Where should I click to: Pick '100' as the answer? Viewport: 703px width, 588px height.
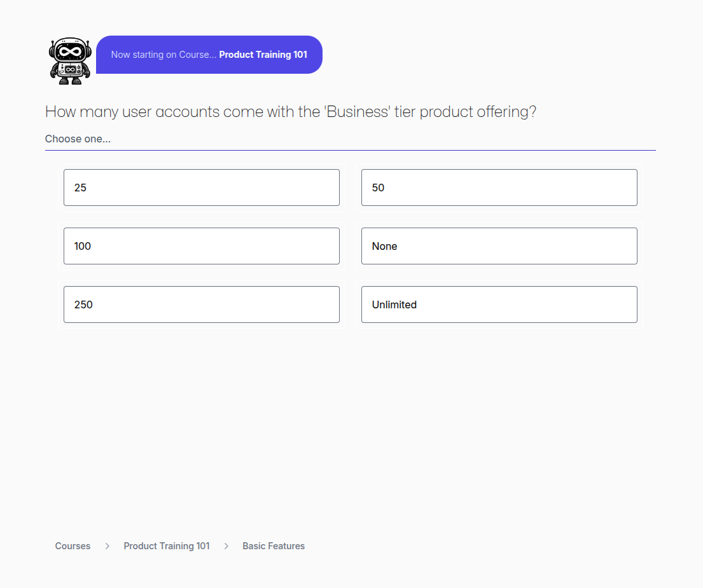(201, 246)
